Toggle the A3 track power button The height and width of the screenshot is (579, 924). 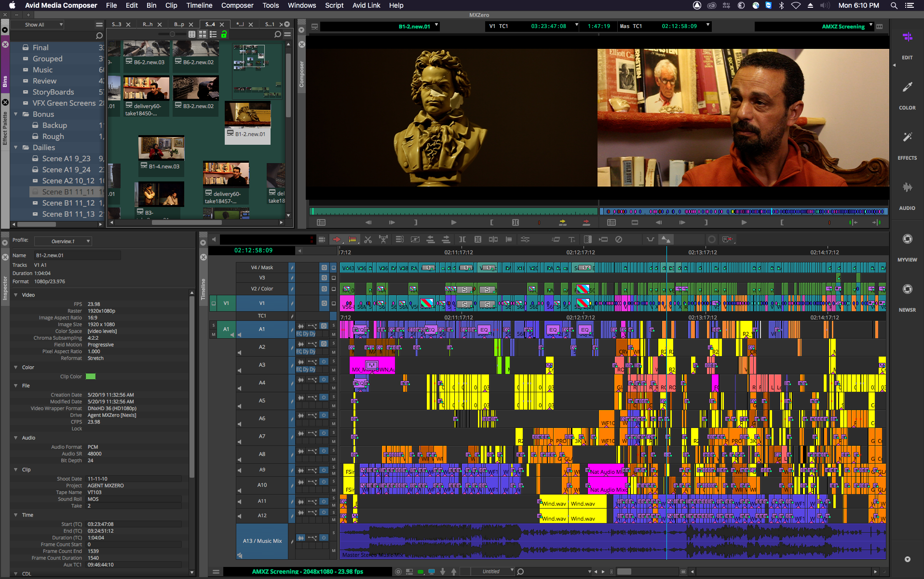click(x=324, y=361)
